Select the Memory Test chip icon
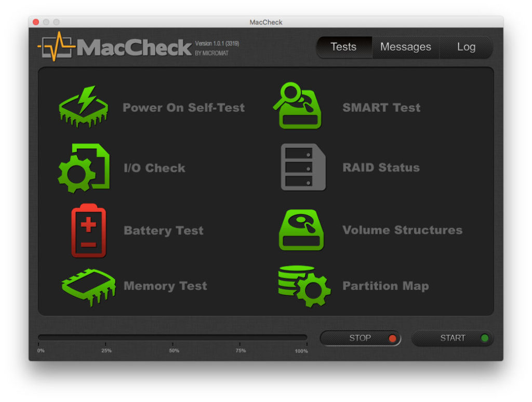 tap(88, 287)
